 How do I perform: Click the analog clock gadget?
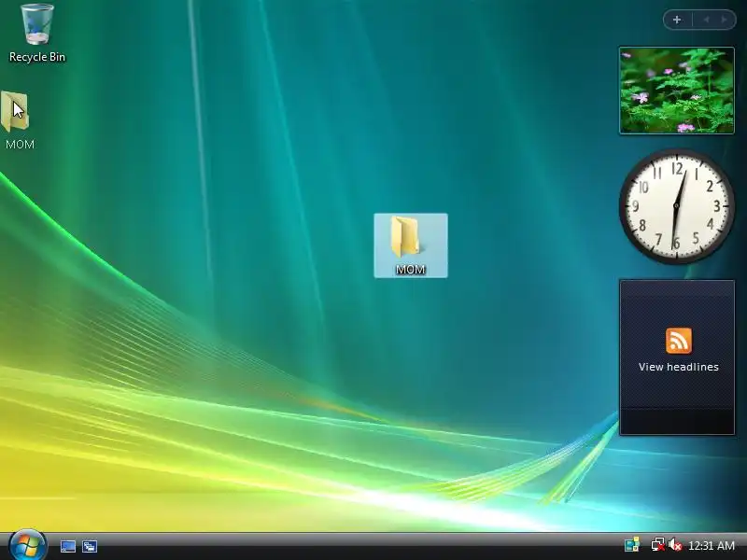tap(676, 206)
